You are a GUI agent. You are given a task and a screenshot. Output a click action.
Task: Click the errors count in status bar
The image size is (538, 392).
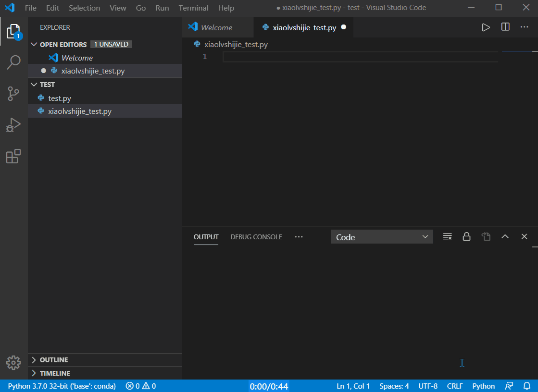tap(133, 386)
